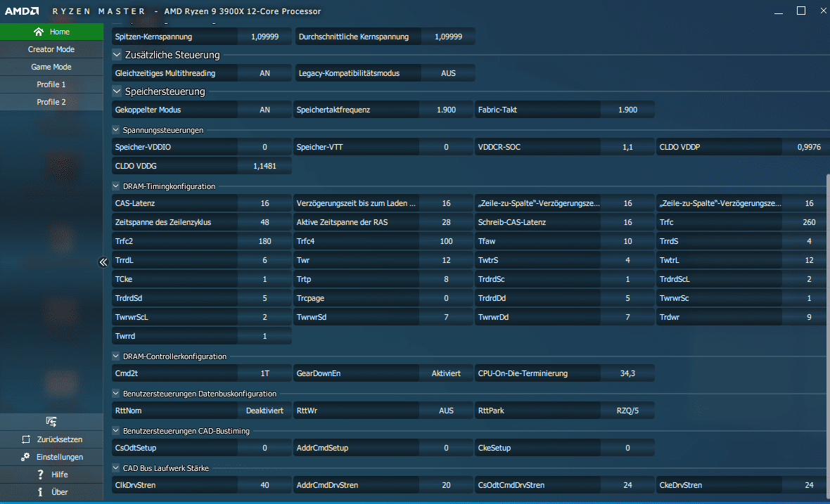Click the TrrdL value 6

coord(264,260)
